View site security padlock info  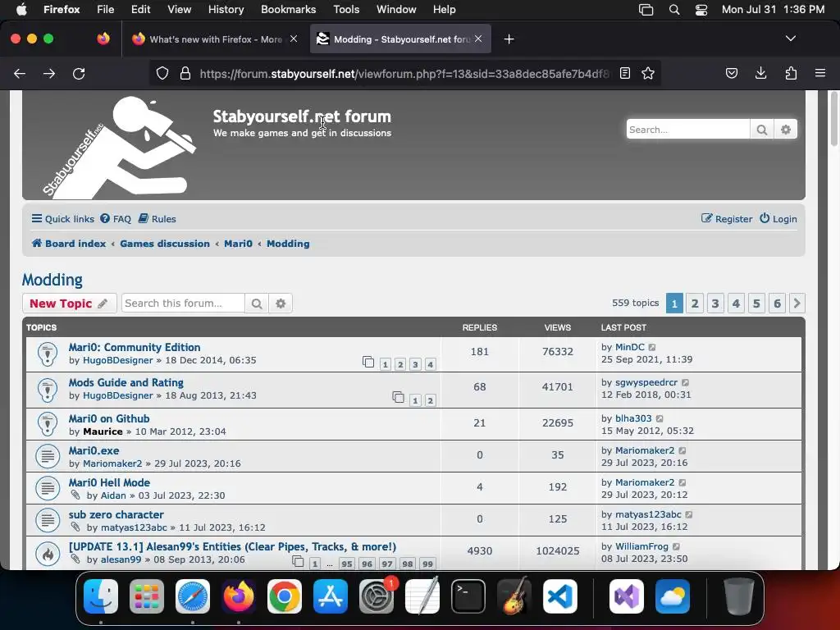(185, 73)
